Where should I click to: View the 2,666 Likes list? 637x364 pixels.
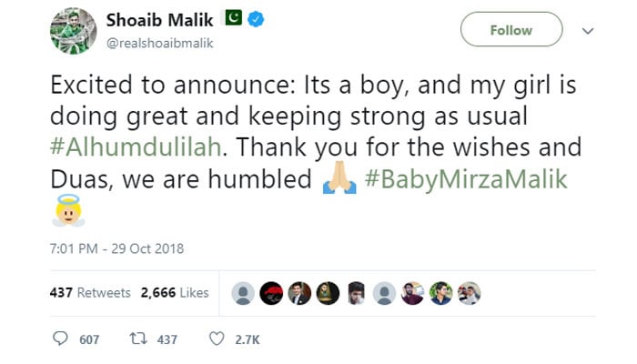(175, 293)
